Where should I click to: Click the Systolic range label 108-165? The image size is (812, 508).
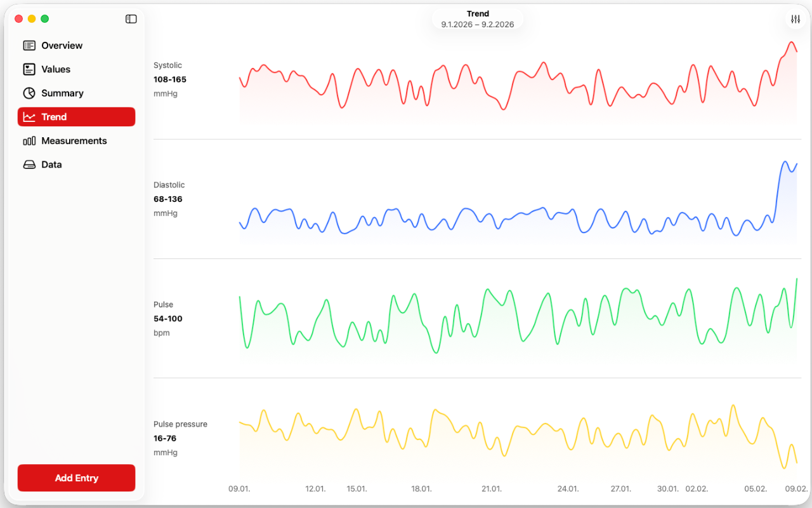click(169, 79)
